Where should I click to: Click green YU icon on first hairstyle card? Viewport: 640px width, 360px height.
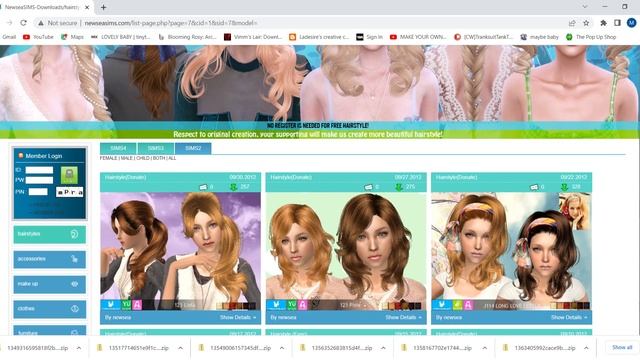click(126, 305)
